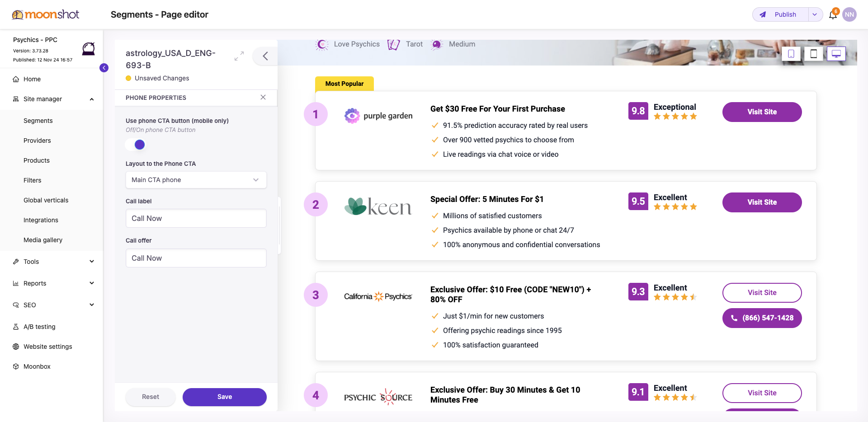Click Visit Site for California Psychics
The image size is (868, 422).
762,293
